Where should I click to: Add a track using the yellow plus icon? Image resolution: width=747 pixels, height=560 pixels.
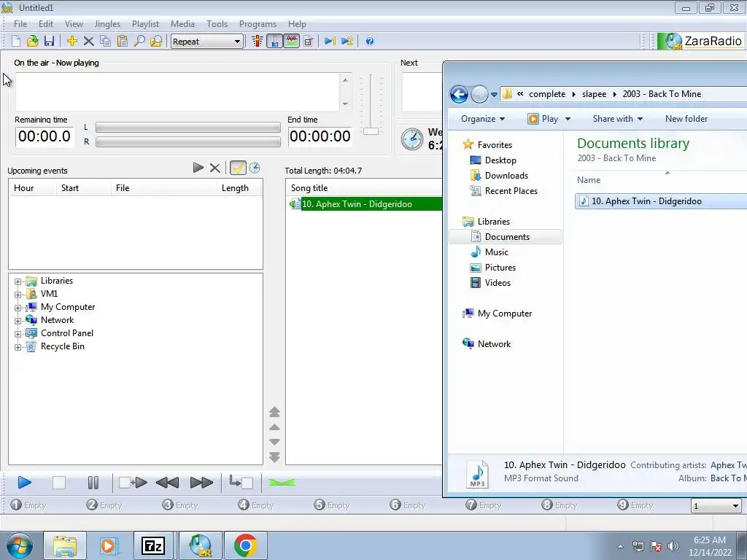coord(72,41)
